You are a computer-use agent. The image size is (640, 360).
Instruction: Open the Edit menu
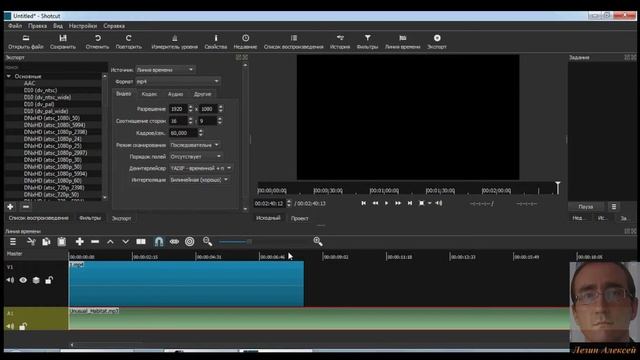click(x=38, y=26)
